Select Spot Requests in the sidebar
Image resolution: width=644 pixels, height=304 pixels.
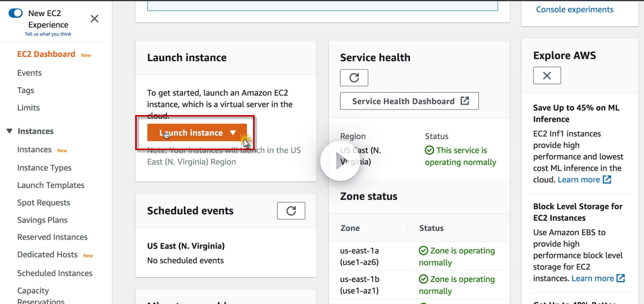[44, 202]
